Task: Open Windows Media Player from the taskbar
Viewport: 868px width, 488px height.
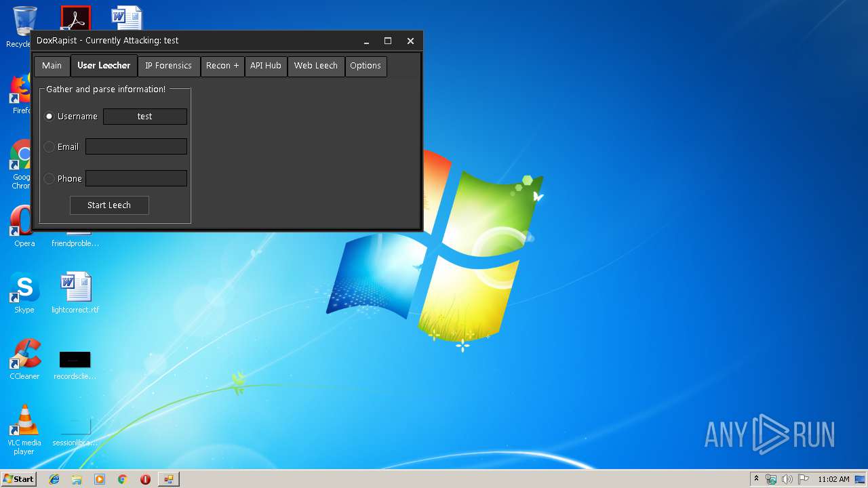Action: (x=100, y=479)
